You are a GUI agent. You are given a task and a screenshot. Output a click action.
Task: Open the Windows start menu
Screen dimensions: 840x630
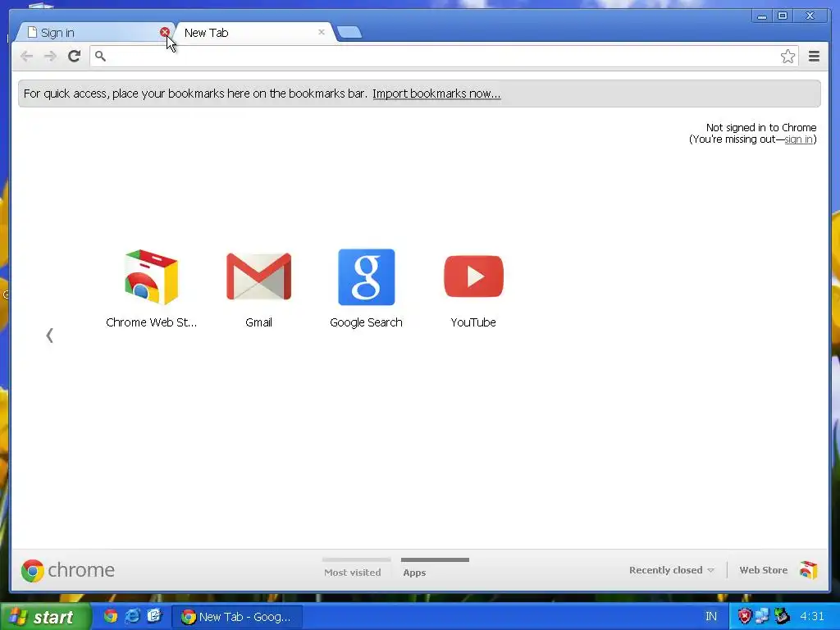point(46,617)
